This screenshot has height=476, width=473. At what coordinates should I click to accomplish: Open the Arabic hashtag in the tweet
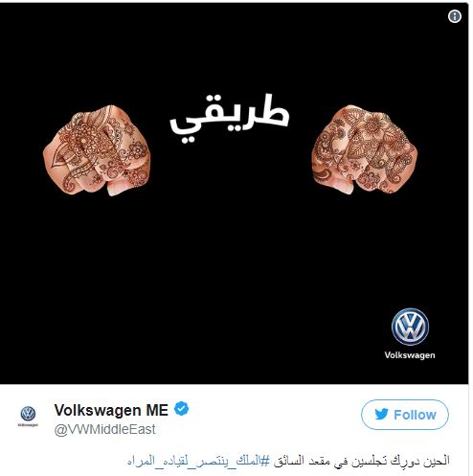click(x=198, y=461)
